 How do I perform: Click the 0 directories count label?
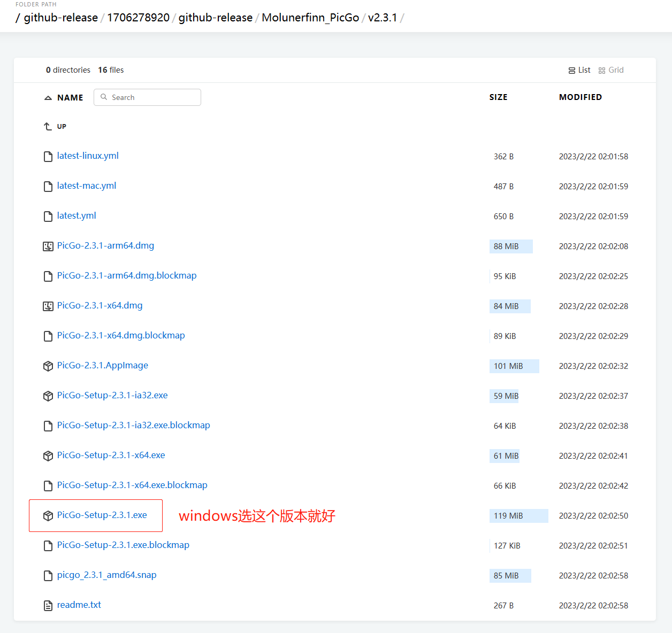68,70
